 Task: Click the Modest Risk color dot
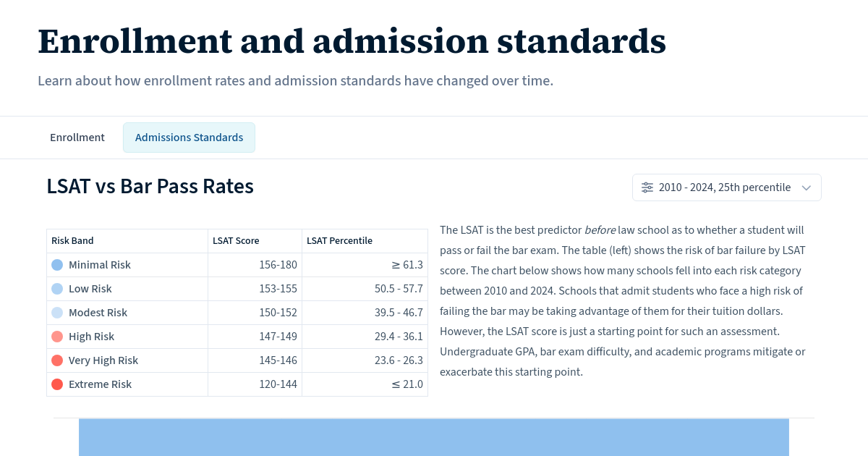pyautogui.click(x=57, y=313)
